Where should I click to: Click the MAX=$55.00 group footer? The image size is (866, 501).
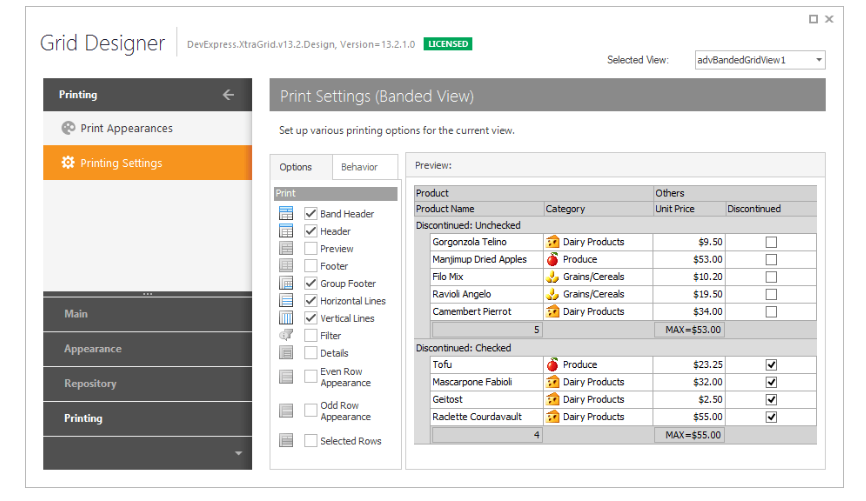(689, 435)
